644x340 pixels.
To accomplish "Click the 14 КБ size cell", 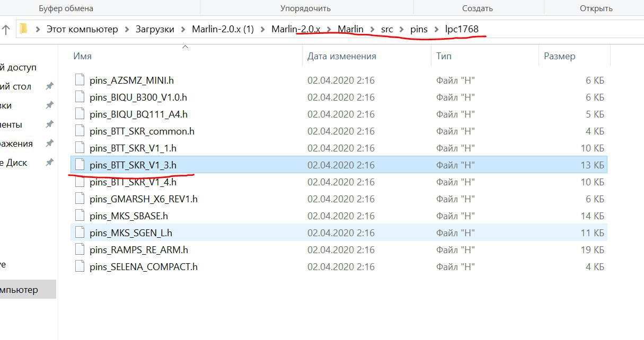I will (x=593, y=216).
